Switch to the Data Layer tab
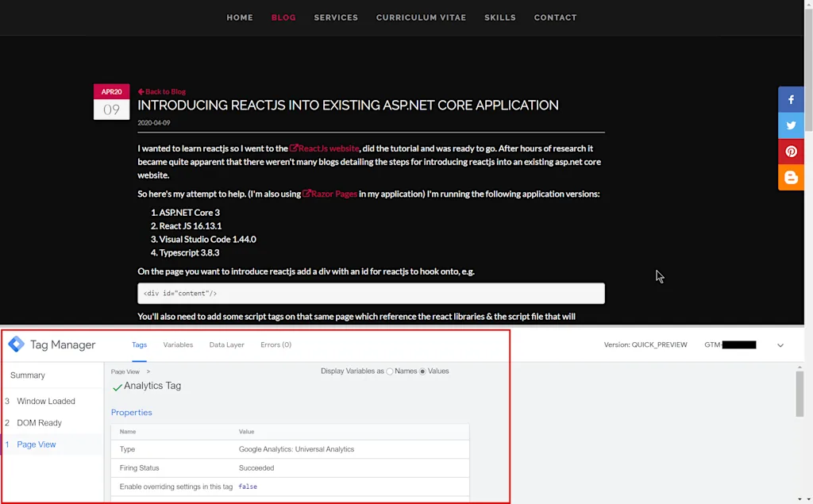 (226, 344)
